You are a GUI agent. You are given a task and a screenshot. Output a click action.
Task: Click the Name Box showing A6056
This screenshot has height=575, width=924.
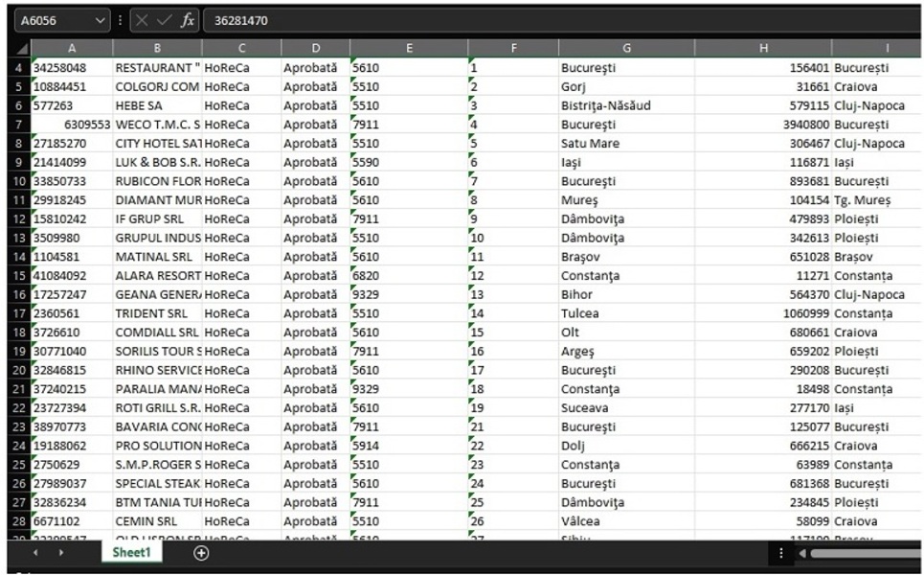tap(53, 20)
